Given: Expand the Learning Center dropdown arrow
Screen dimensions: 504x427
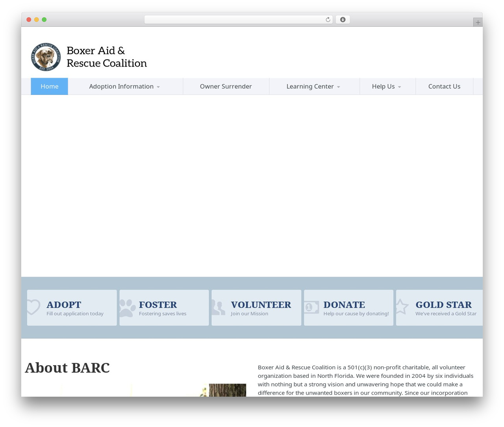Looking at the screenshot, I should 338,87.
